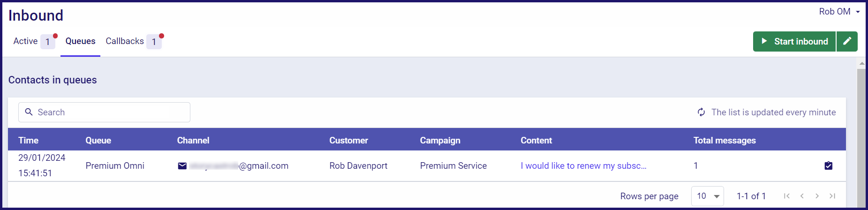Go to previous page arrow

click(802, 196)
